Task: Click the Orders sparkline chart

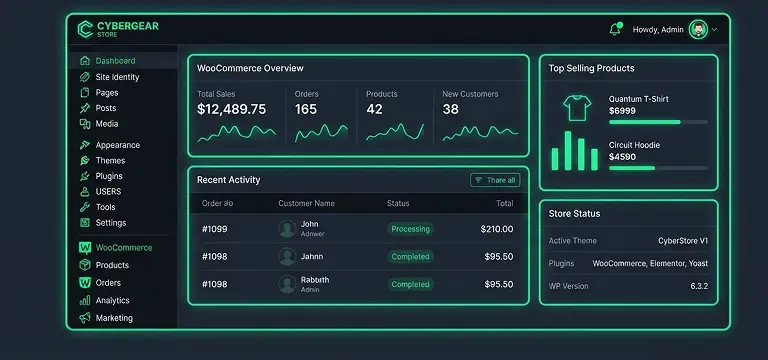Action: pyautogui.click(x=321, y=133)
